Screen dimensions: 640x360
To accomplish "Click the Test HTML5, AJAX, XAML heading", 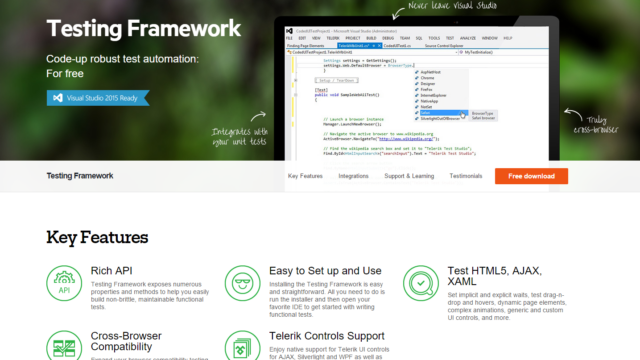I will (494, 276).
